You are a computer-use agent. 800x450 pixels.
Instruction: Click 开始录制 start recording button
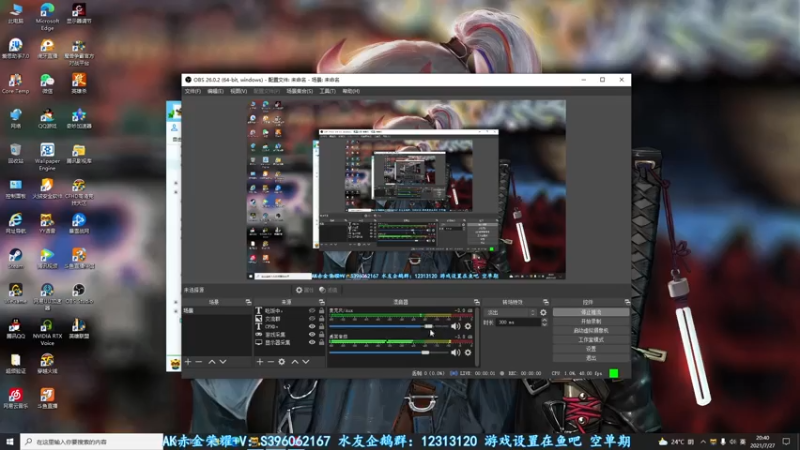[x=591, y=321]
